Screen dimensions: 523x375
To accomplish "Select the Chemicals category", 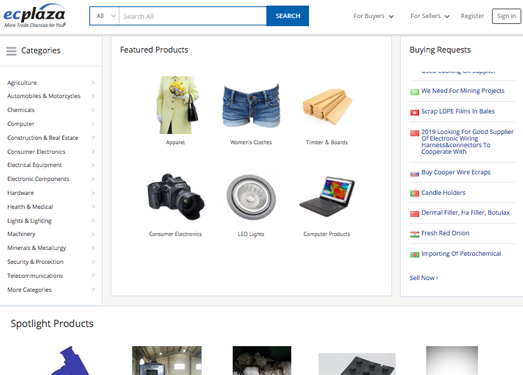I will pyautogui.click(x=21, y=110).
